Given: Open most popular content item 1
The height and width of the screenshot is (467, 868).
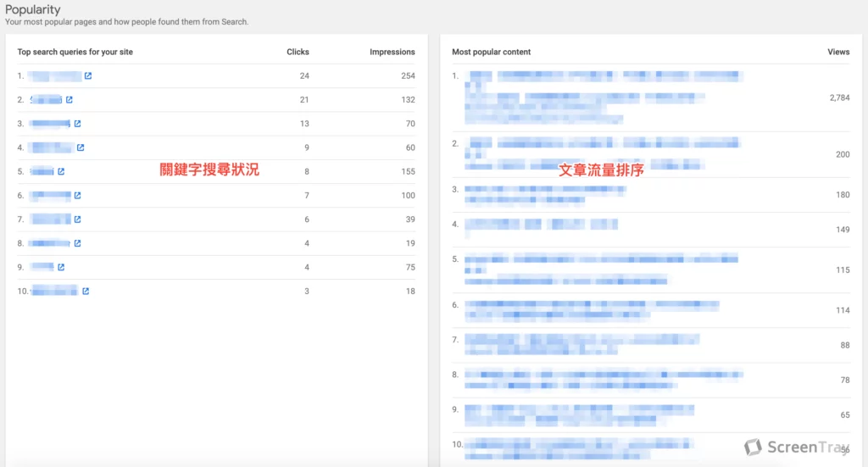Looking at the screenshot, I should coord(604,97).
